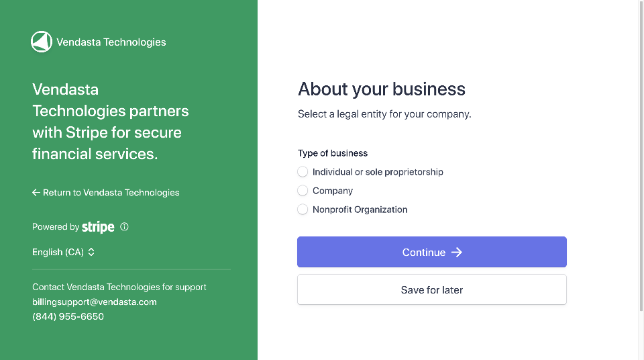Click the arrow icon on Continue button
Screen dimensions: 644x360
pyautogui.click(x=457, y=253)
